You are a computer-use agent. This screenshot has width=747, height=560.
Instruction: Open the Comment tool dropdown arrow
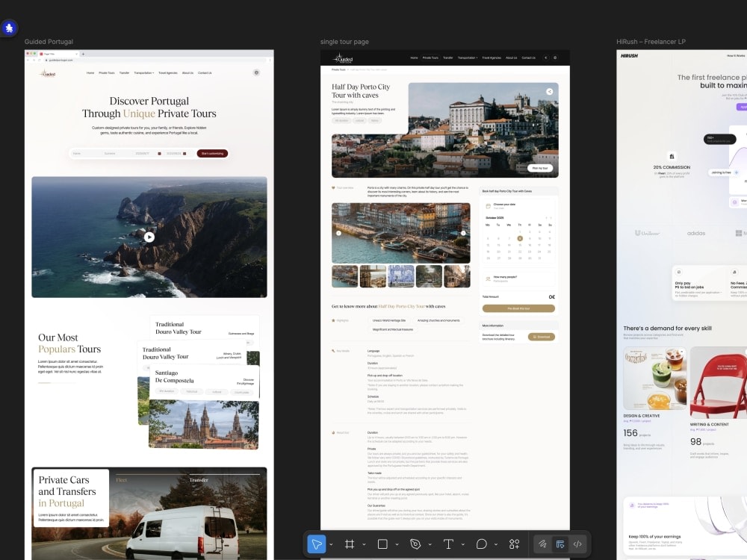496,544
